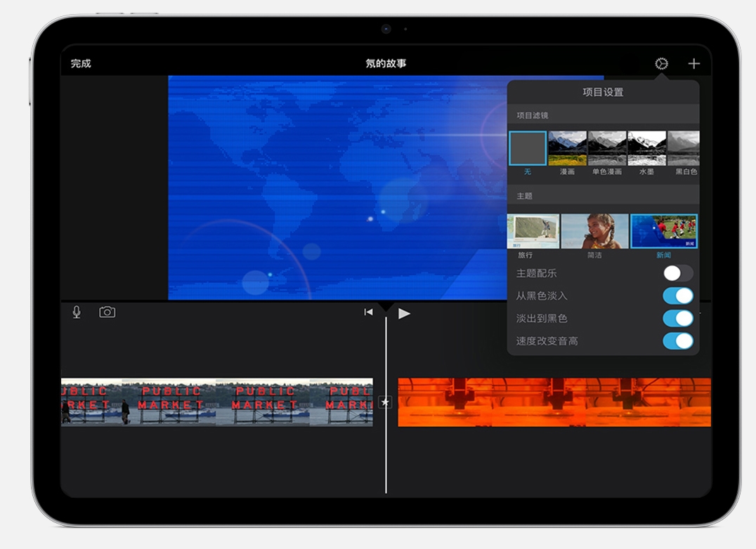Screen dimensions: 756x549
Task: Open the camera capture icon
Action: [107, 312]
